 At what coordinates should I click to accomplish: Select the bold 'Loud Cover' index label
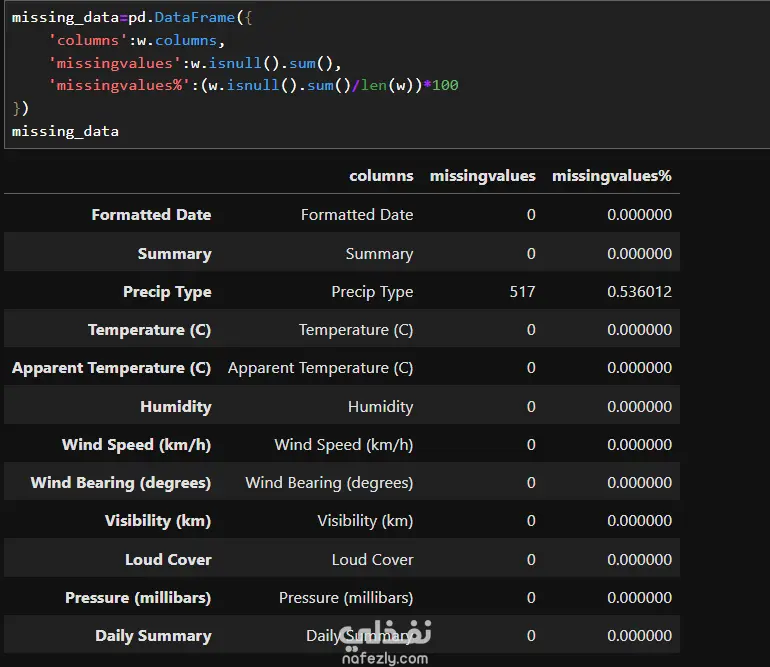[x=168, y=559]
